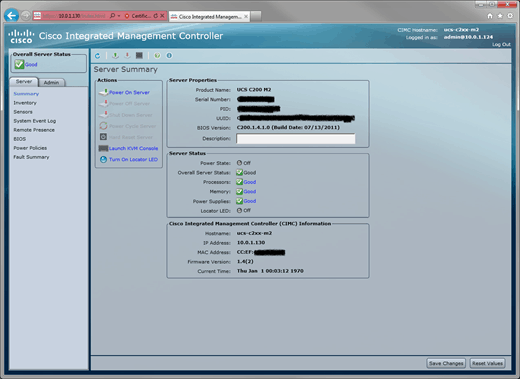Click the toolbar Power Off Server icon

pyautogui.click(x=127, y=55)
